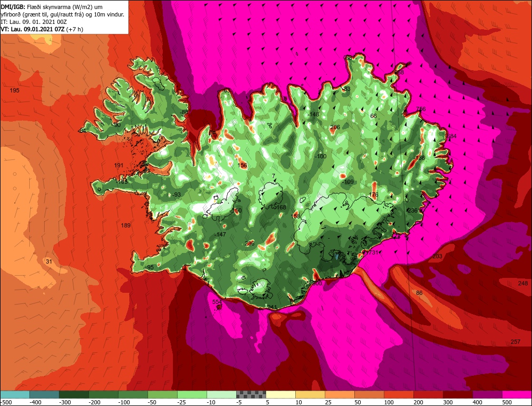The height and width of the screenshot is (406, 532).
Task: Click the value -109 in the eastern highlands
Action: 348,182
